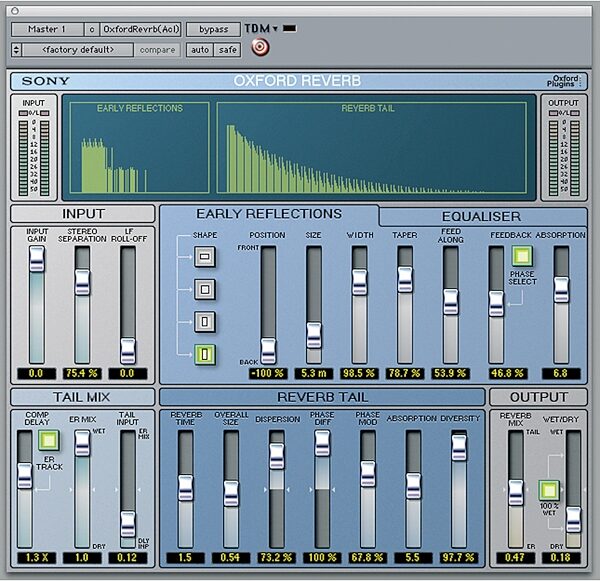
Task: Click the 0.47 reverb mix value
Action: [515, 557]
